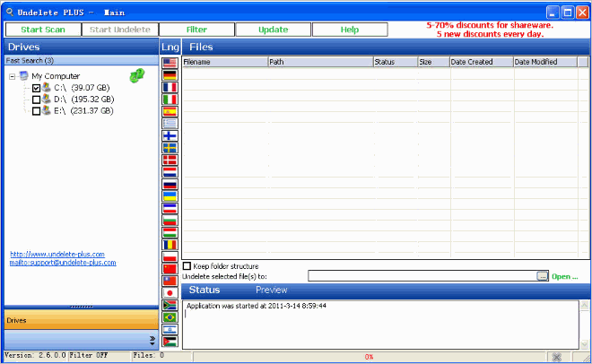The height and width of the screenshot is (364, 592).
Task: Open the Help button
Action: pyautogui.click(x=350, y=30)
